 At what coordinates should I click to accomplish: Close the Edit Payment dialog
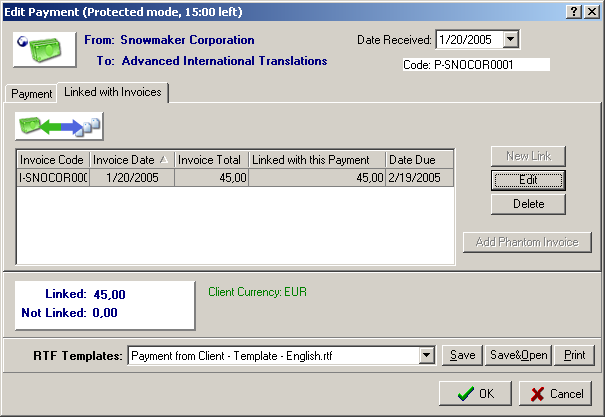click(x=591, y=12)
